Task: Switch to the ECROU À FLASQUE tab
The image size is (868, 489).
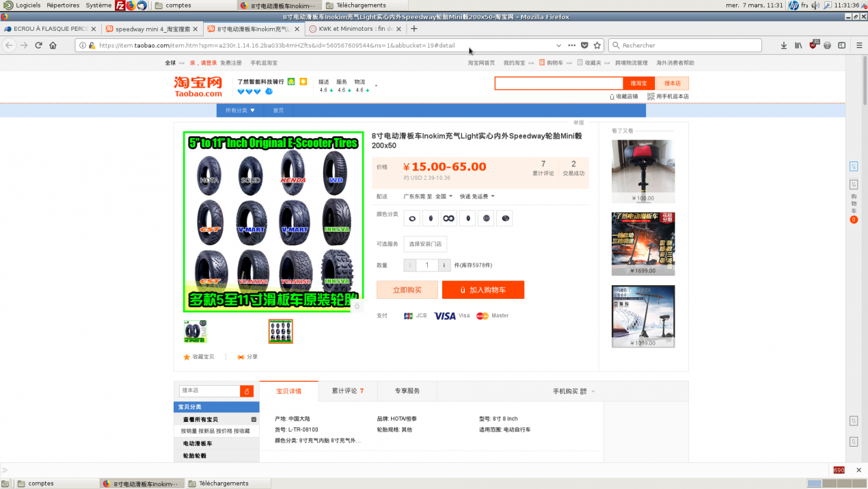Action: pos(51,29)
